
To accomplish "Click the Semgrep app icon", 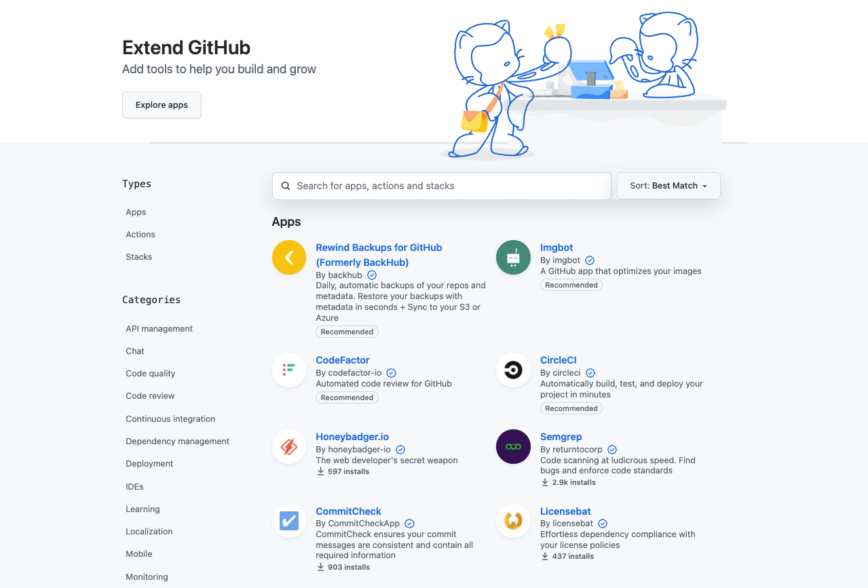I will click(513, 446).
